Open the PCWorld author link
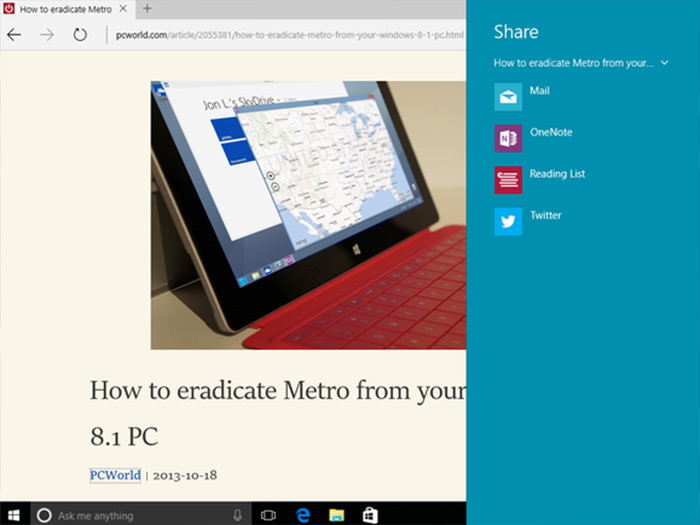700x525 pixels. coord(115,475)
